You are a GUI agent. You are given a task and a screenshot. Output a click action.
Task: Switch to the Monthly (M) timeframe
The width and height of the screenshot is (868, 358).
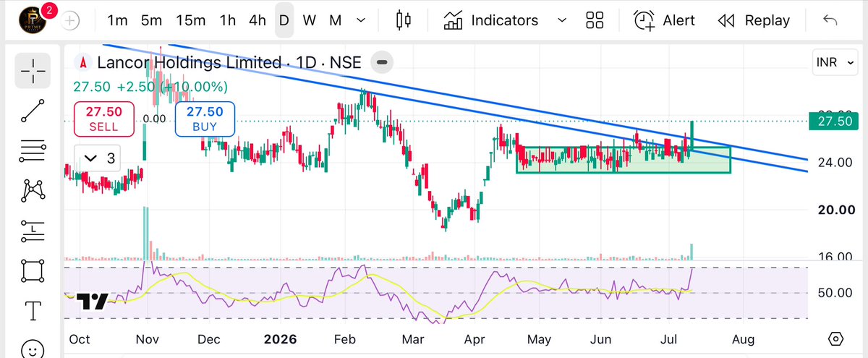pyautogui.click(x=335, y=20)
